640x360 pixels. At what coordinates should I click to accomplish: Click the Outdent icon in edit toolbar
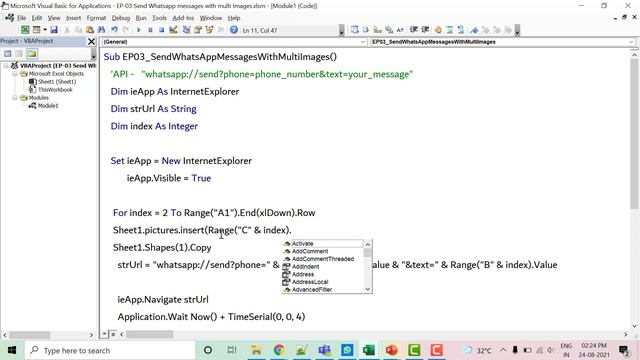pyautogui.click(x=425, y=30)
